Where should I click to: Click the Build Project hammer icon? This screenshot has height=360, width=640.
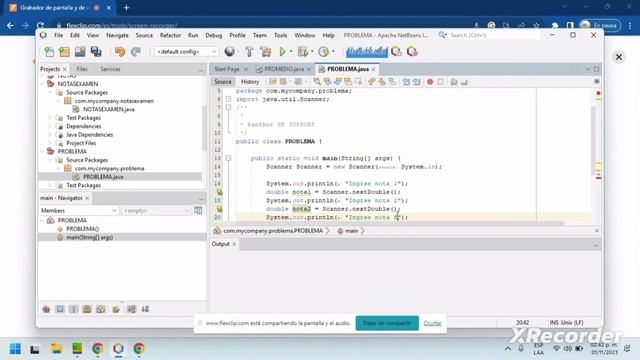(x=249, y=52)
